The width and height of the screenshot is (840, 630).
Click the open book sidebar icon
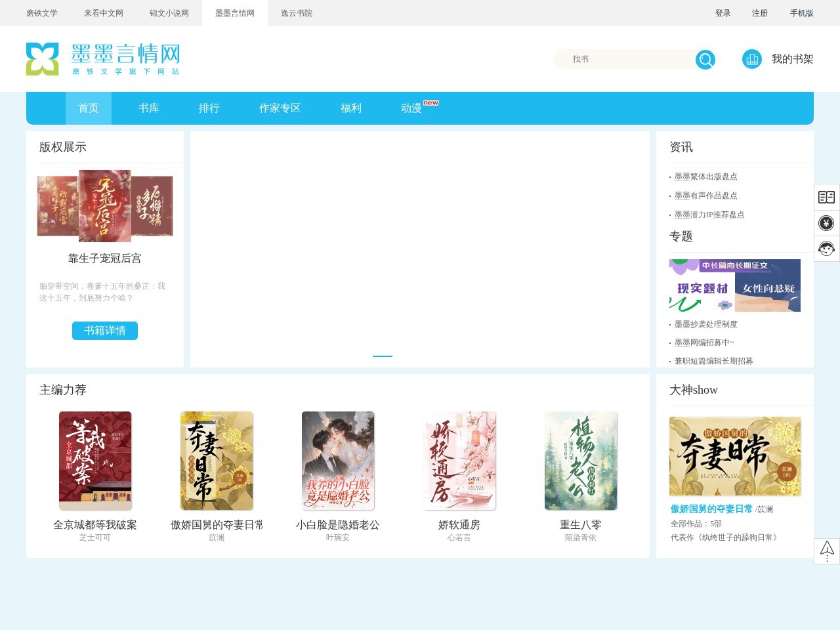coord(826,197)
